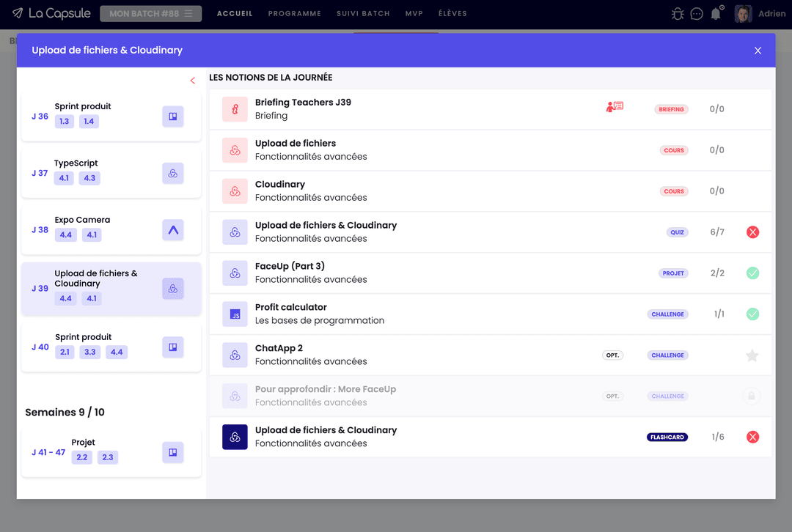
Task: Click the ChatApp 2 icon
Action: [x=235, y=355]
